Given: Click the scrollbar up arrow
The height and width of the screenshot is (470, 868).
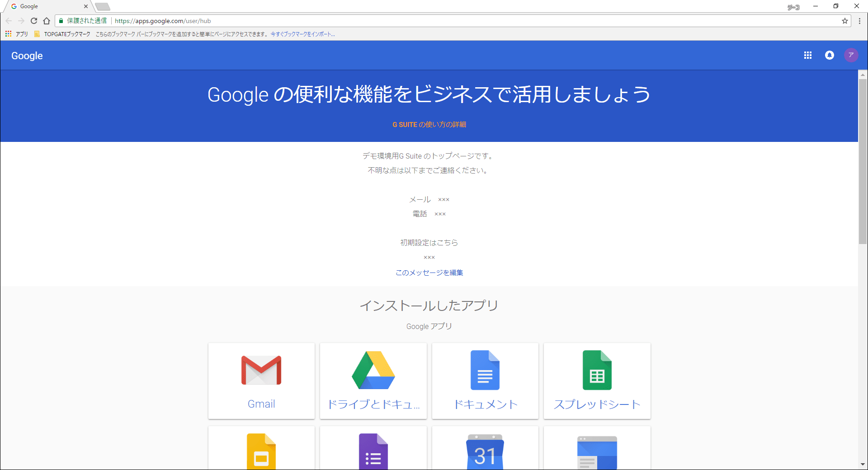Looking at the screenshot, I should (x=863, y=75).
